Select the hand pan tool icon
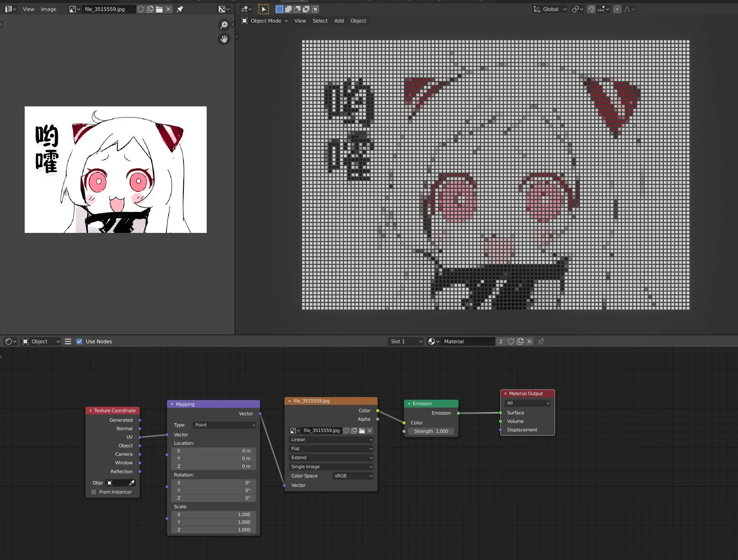 (224, 39)
